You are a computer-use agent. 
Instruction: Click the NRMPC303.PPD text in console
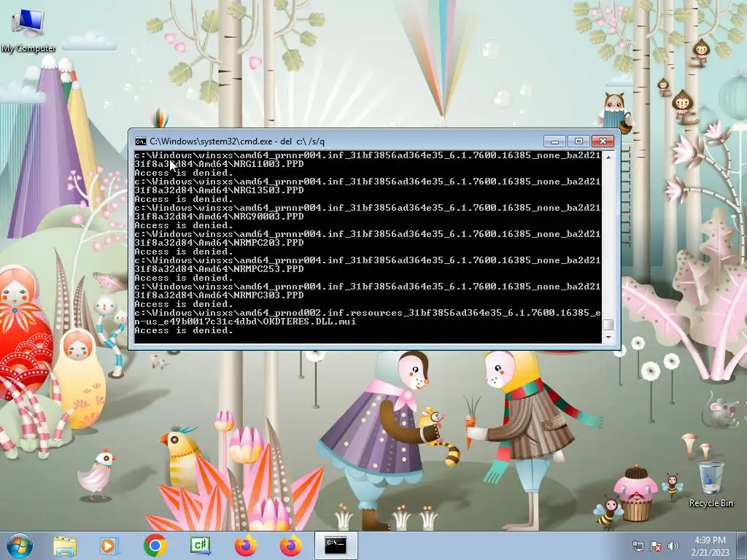click(268, 295)
